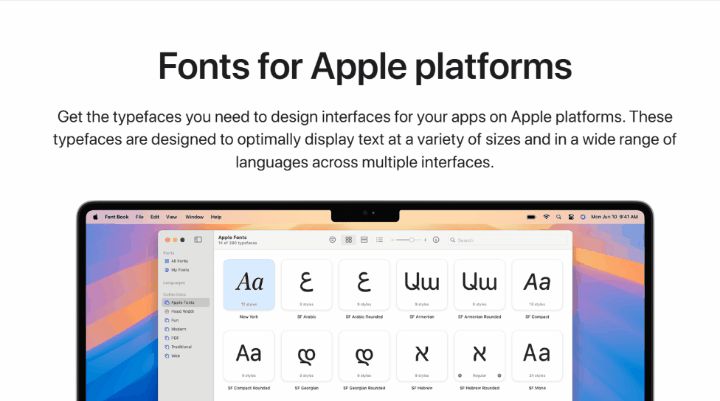This screenshot has height=401, width=720.
Task: Select the SF Compact font tile
Action: pos(537,285)
